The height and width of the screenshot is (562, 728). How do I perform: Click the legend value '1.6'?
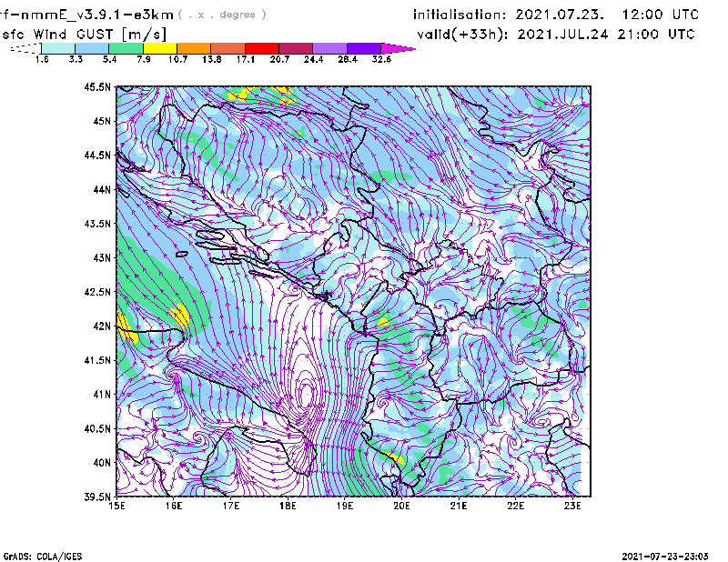[x=42, y=59]
